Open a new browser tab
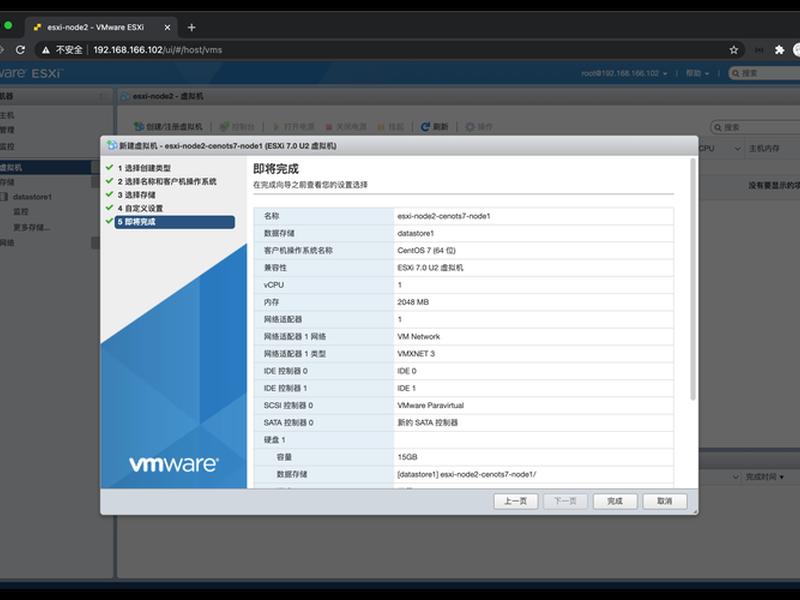Viewport: 800px width, 600px height. pos(191,28)
